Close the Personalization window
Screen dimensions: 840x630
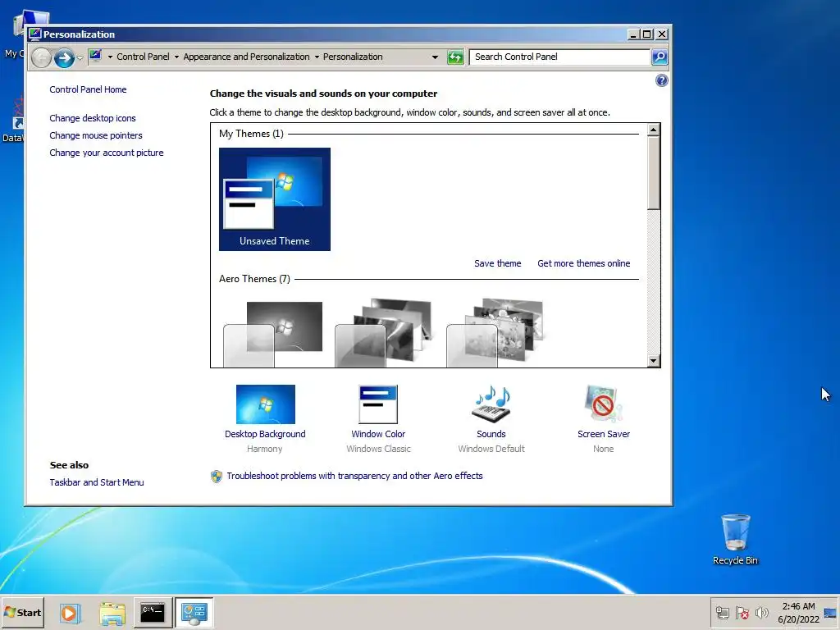coord(662,34)
